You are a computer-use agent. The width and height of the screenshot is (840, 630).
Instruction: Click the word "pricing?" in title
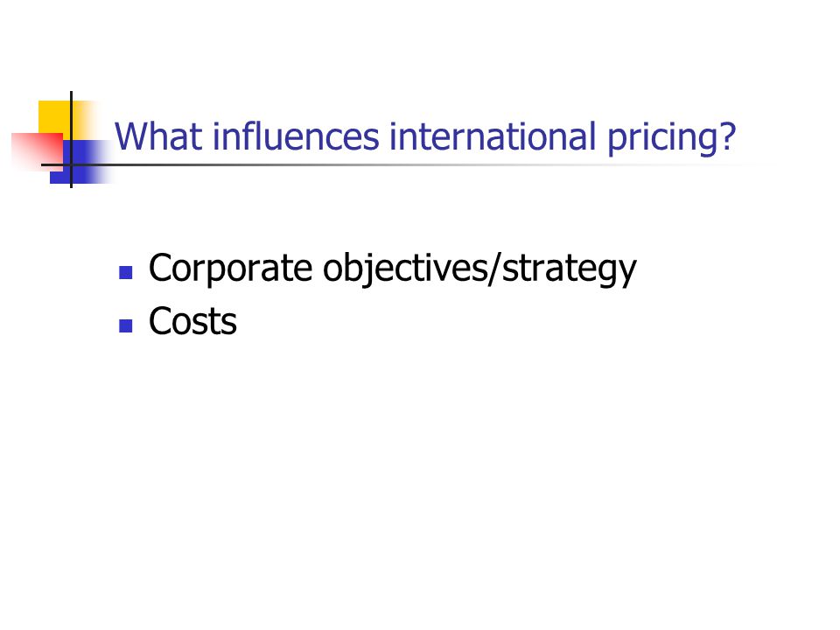pyautogui.click(x=672, y=138)
